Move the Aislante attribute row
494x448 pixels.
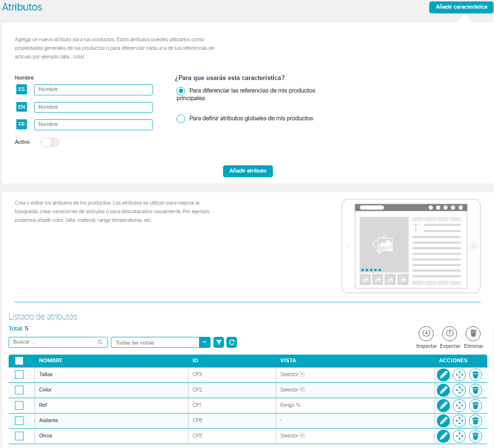459,421
